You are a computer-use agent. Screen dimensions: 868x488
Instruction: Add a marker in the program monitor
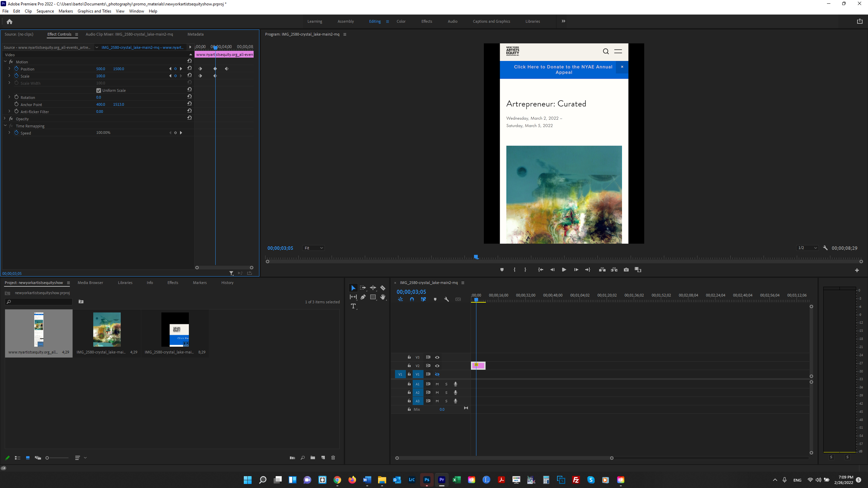click(502, 269)
